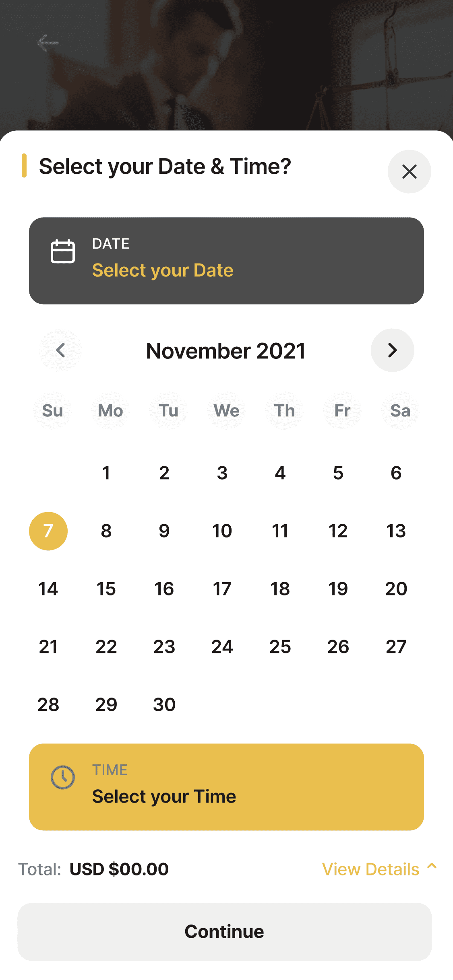
Task: Go to next month with right chevron
Action: click(392, 350)
